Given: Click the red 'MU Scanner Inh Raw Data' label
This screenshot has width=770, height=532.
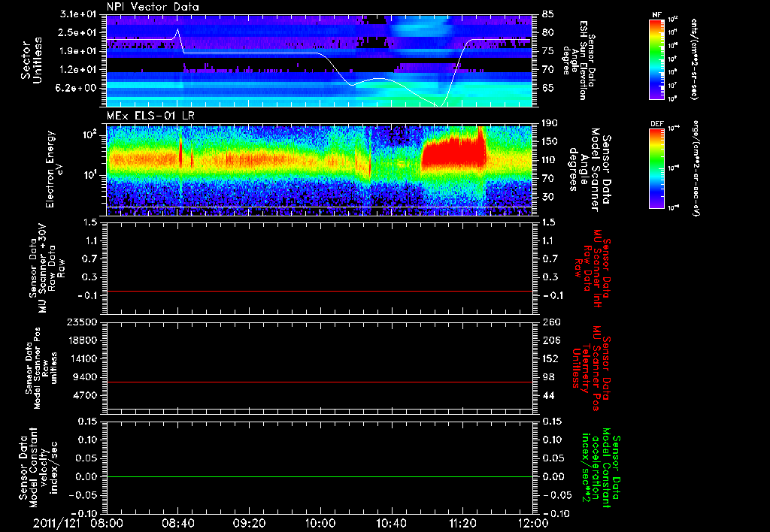Looking at the screenshot, I should (593, 268).
